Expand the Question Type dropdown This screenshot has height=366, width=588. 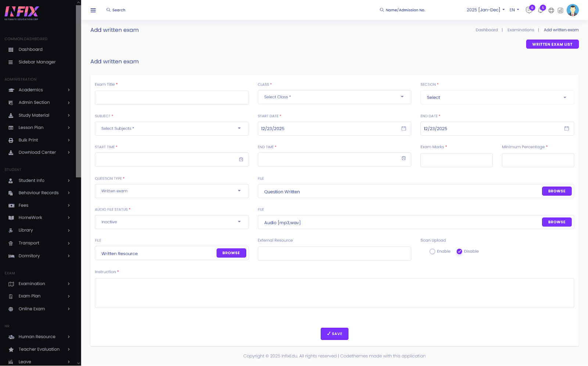point(171,191)
